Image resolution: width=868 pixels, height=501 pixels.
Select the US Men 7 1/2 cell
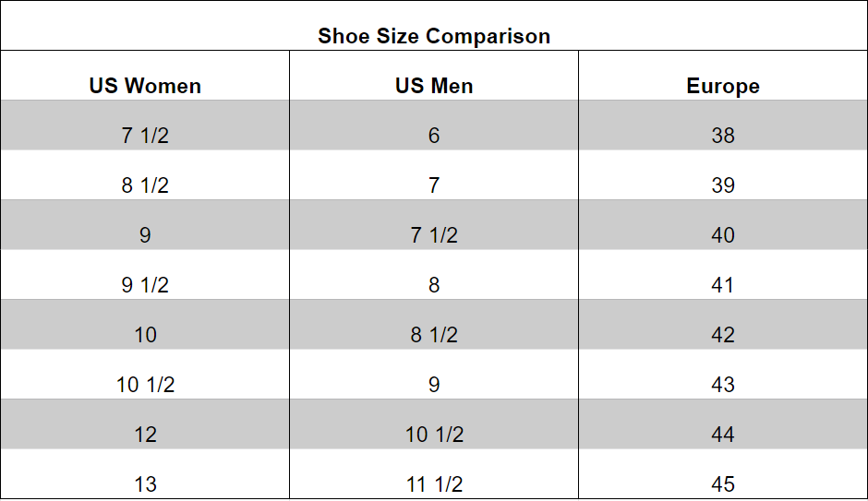(x=434, y=235)
